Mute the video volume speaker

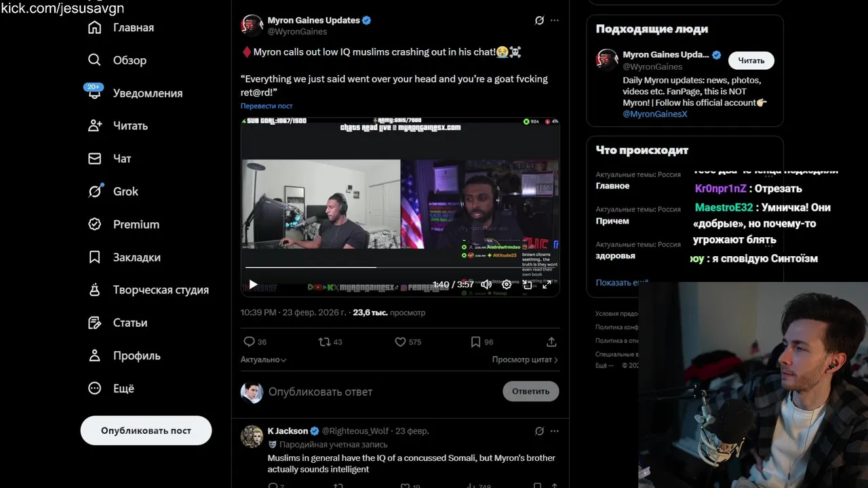(486, 285)
